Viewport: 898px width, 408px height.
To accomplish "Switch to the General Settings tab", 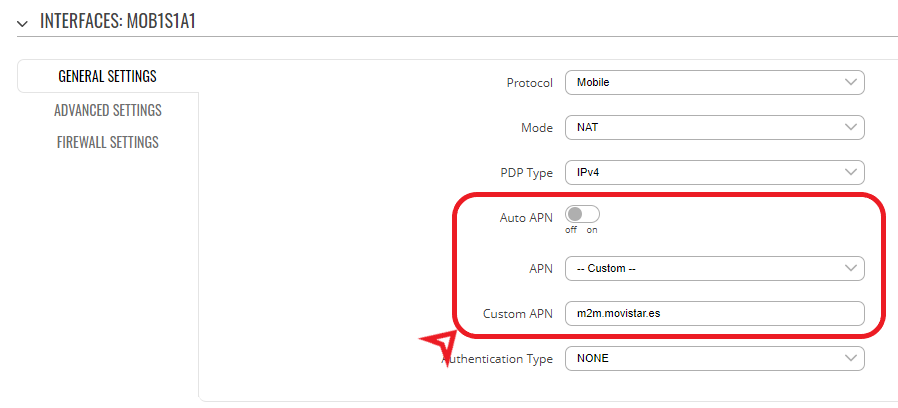I will point(107,77).
